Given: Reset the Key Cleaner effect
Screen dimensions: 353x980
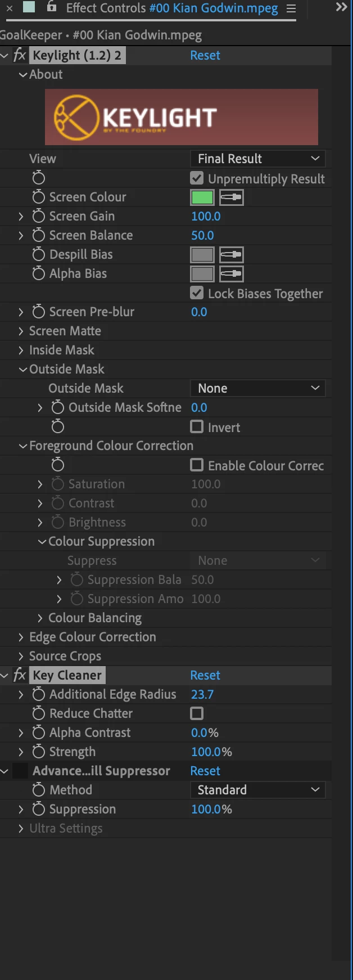Looking at the screenshot, I should coord(205,675).
